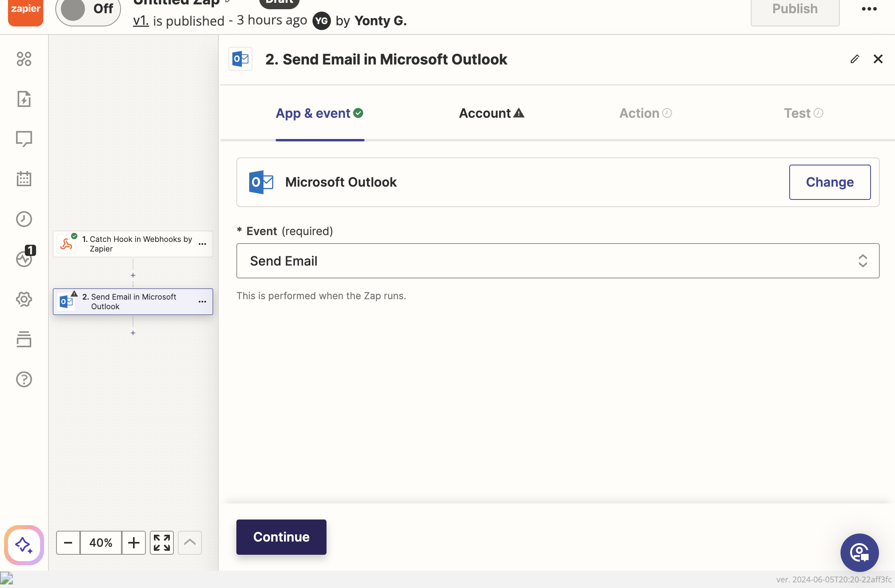
Task: Rename the step with pencil icon
Action: (855, 59)
